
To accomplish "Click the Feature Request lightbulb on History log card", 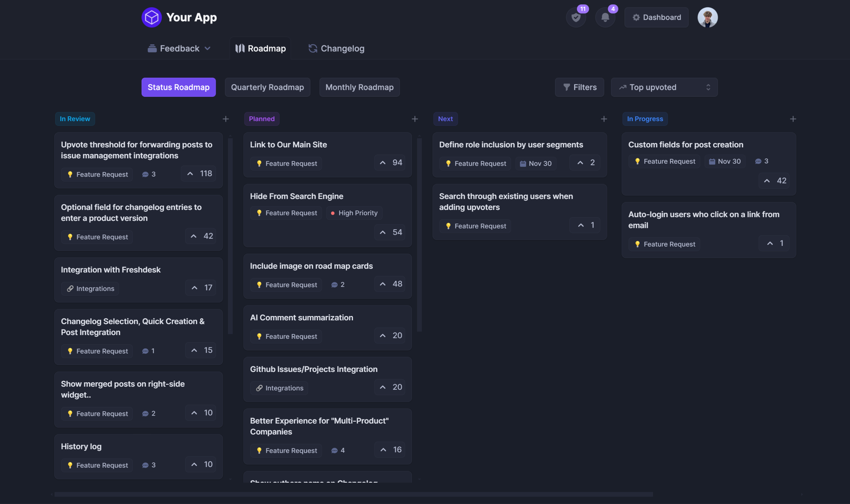I will [70, 465].
